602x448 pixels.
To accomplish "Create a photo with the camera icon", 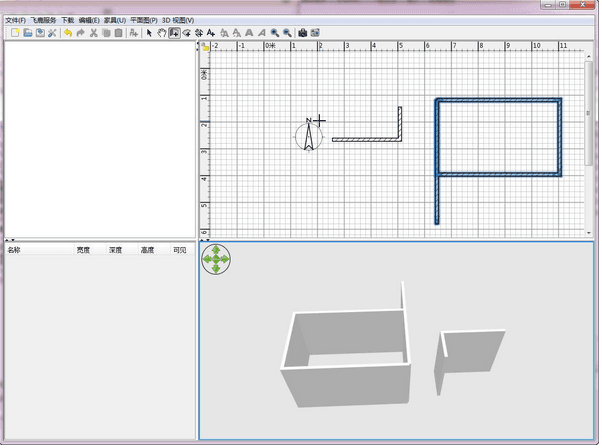I will [x=302, y=33].
